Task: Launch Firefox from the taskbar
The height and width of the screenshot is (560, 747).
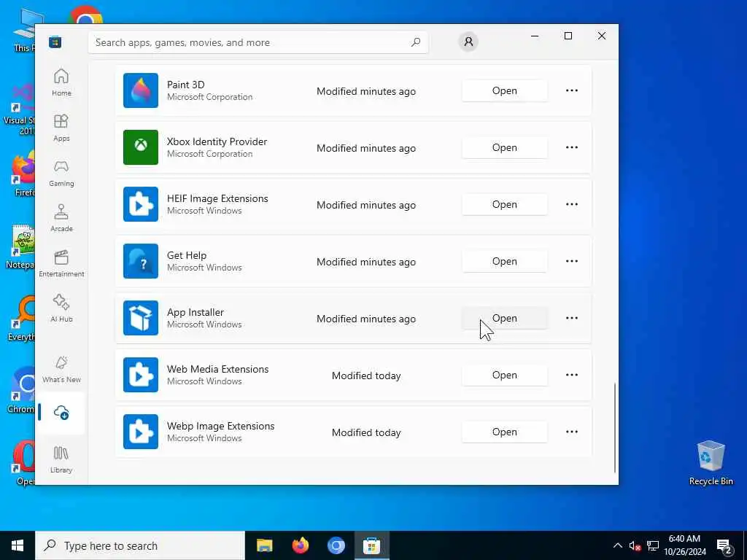Action: pyautogui.click(x=300, y=545)
